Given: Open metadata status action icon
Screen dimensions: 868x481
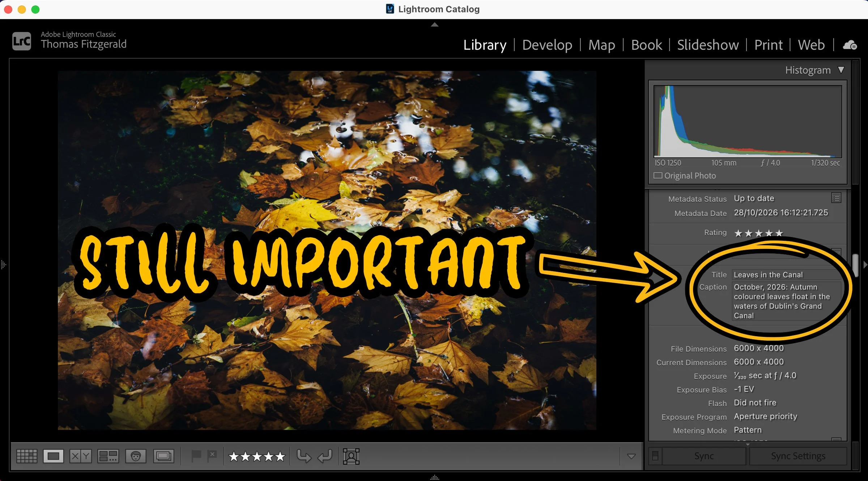Looking at the screenshot, I should click(836, 198).
